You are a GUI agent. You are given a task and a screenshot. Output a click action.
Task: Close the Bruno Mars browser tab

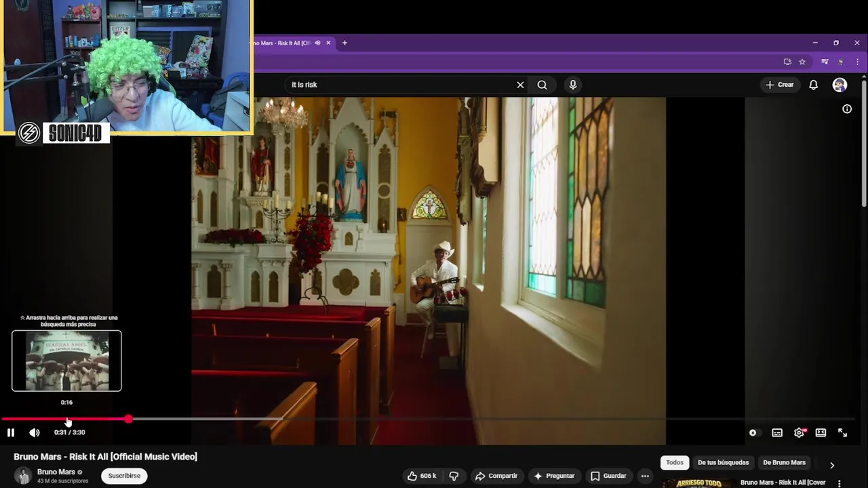click(329, 43)
